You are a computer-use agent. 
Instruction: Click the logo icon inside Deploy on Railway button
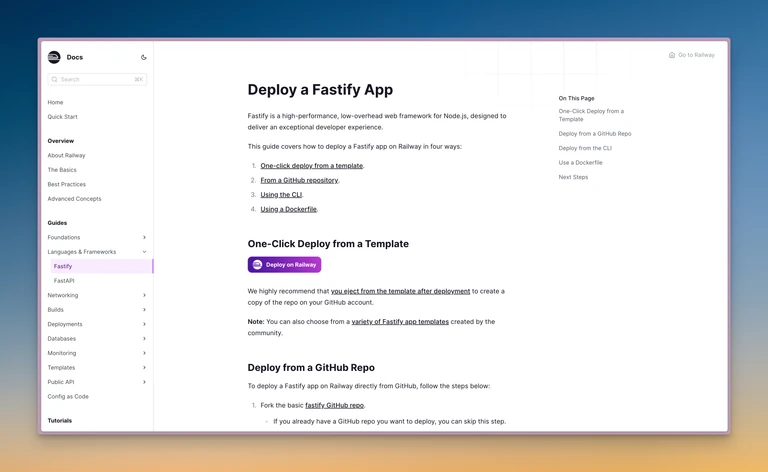click(x=257, y=264)
